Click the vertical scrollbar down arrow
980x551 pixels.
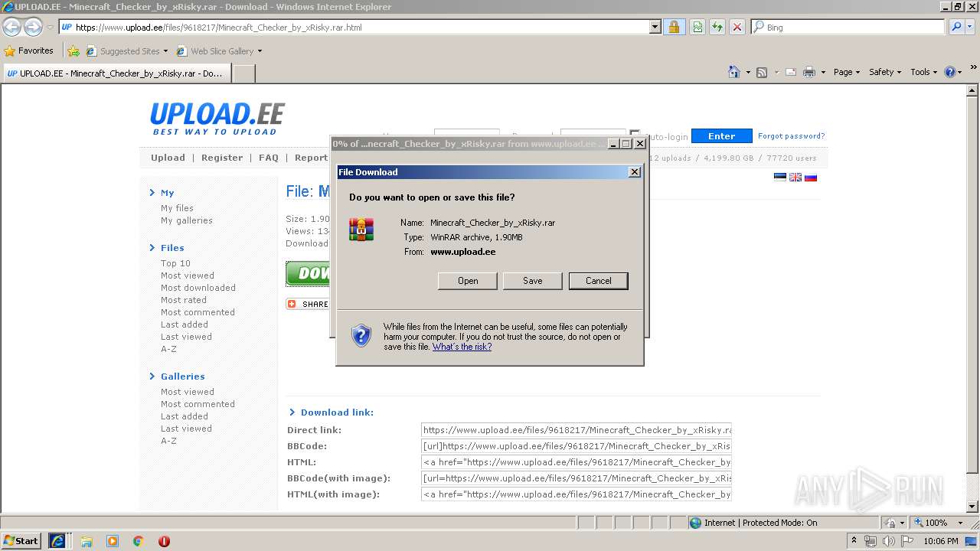(x=972, y=507)
